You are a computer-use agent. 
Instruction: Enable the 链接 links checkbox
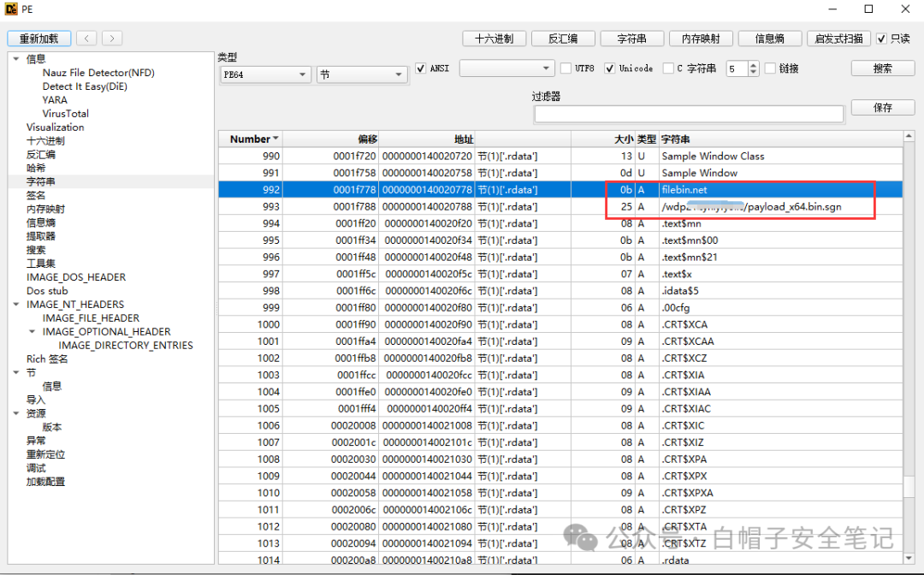coord(770,68)
